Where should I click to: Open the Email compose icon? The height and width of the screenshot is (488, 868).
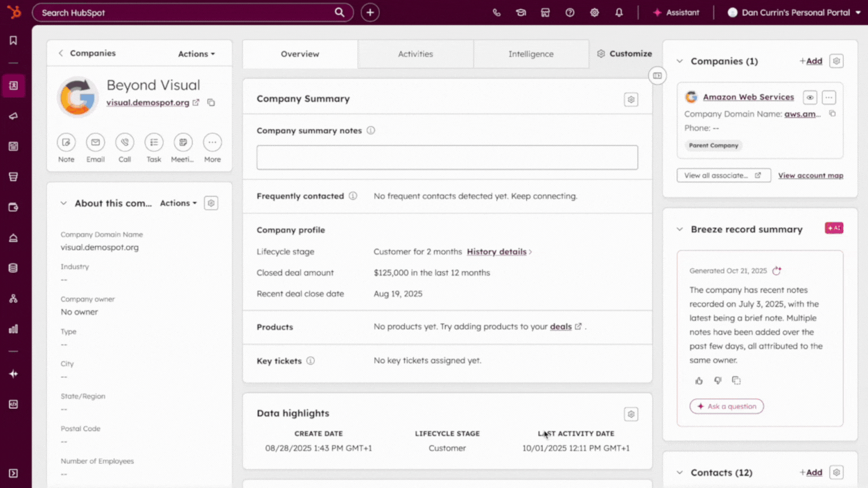coord(96,142)
